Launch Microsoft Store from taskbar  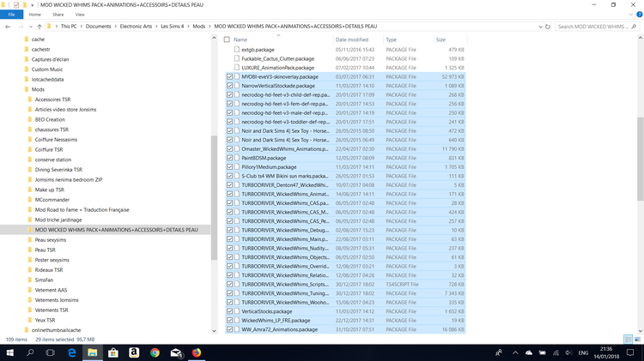point(113,352)
